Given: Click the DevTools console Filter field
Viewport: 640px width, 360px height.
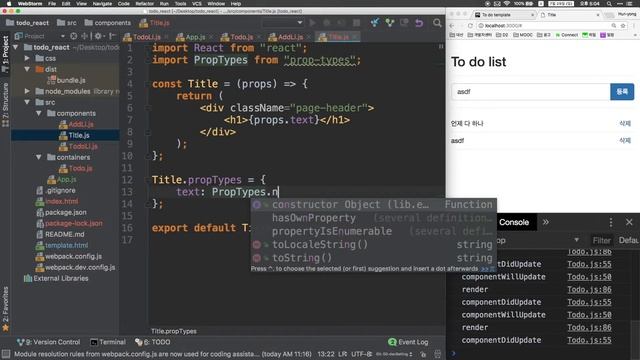Looking at the screenshot, I should pyautogui.click(x=601, y=240).
